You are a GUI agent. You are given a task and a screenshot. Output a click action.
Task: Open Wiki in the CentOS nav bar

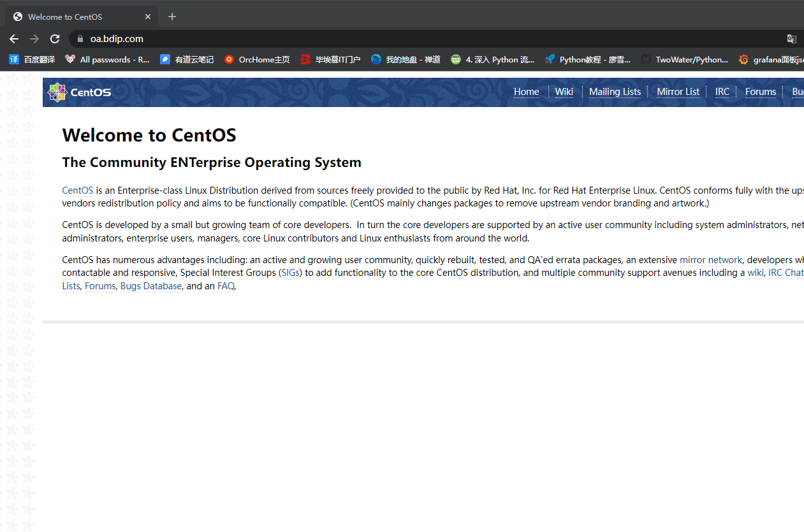click(564, 92)
